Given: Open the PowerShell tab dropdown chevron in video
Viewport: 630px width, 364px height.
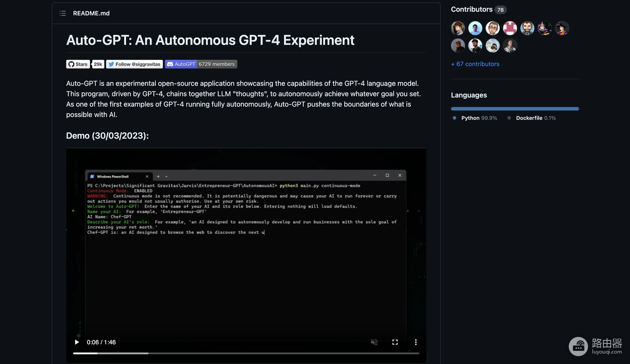Looking at the screenshot, I should pyautogui.click(x=166, y=177).
